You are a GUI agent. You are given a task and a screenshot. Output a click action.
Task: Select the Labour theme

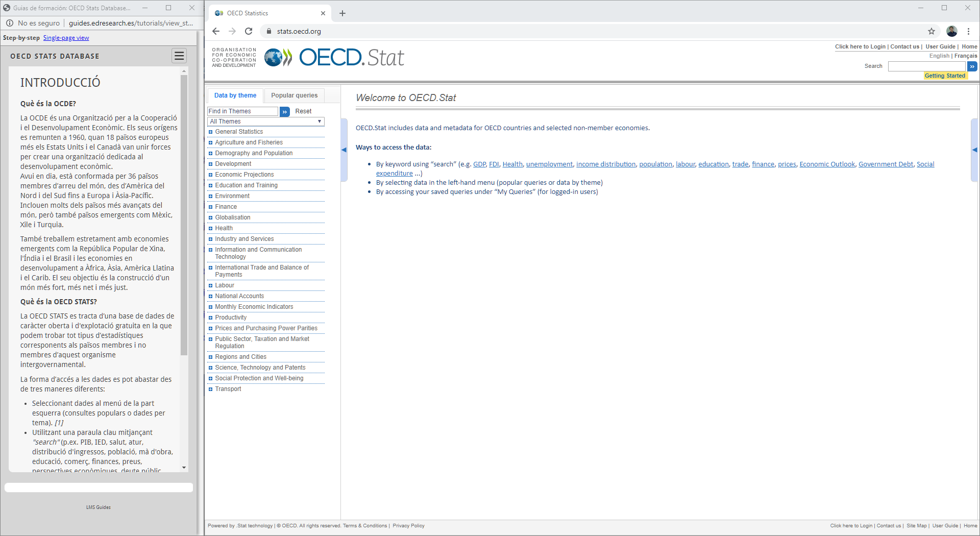(x=225, y=285)
